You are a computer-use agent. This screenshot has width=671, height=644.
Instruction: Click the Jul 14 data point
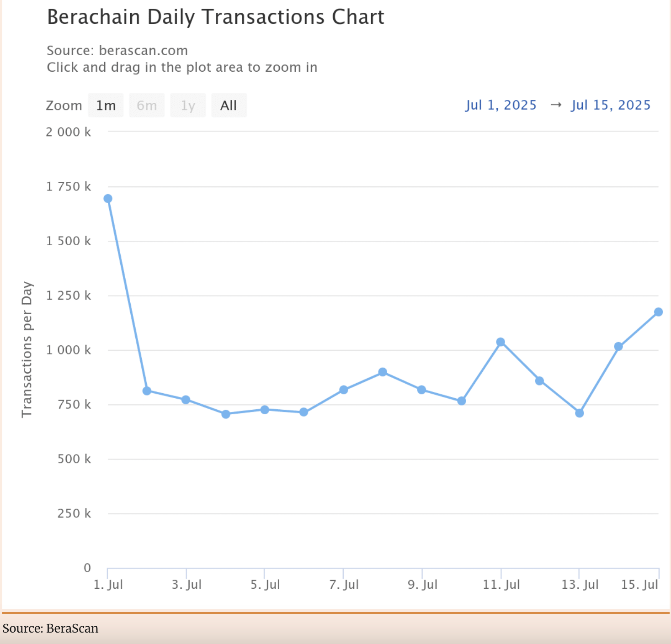click(618, 347)
